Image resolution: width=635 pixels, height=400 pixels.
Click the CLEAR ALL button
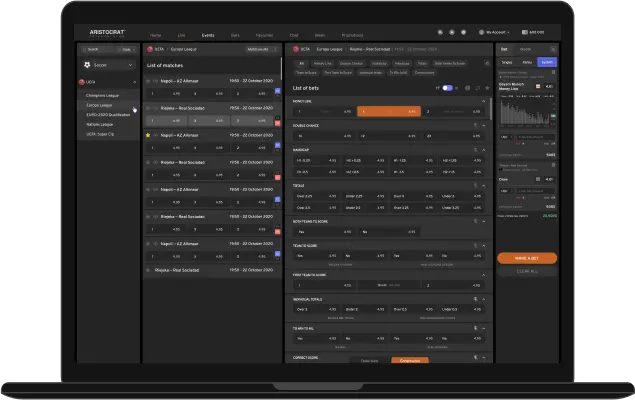pos(527,271)
